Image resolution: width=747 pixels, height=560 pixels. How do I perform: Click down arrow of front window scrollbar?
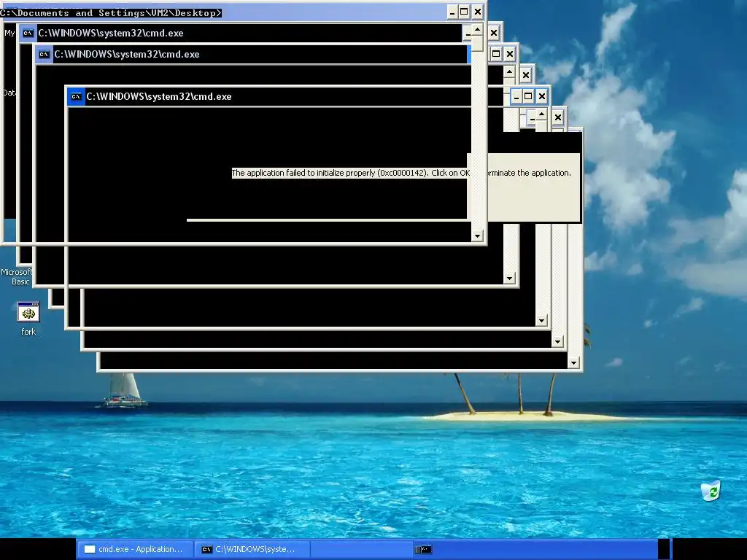pyautogui.click(x=477, y=236)
